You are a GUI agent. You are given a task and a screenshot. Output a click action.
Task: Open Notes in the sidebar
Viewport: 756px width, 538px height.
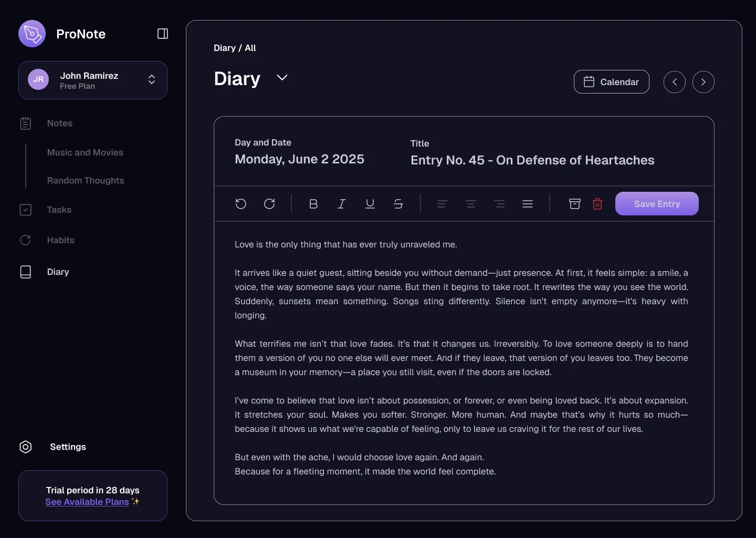(x=60, y=123)
